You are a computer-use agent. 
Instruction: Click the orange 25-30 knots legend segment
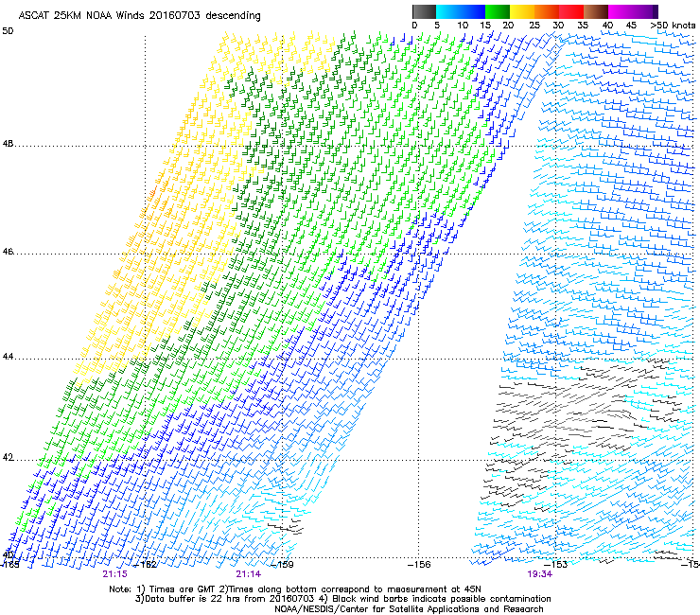pos(547,11)
